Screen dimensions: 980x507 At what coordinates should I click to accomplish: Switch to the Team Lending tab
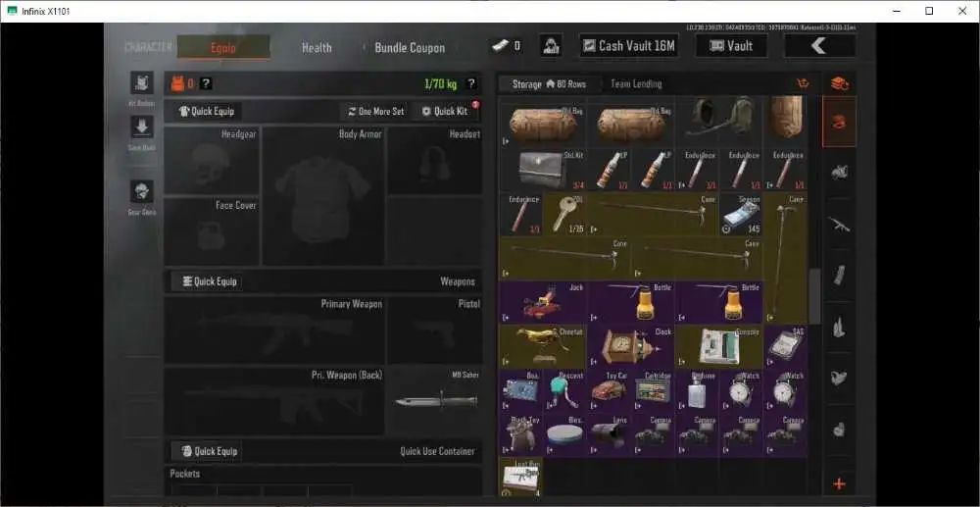(x=636, y=83)
